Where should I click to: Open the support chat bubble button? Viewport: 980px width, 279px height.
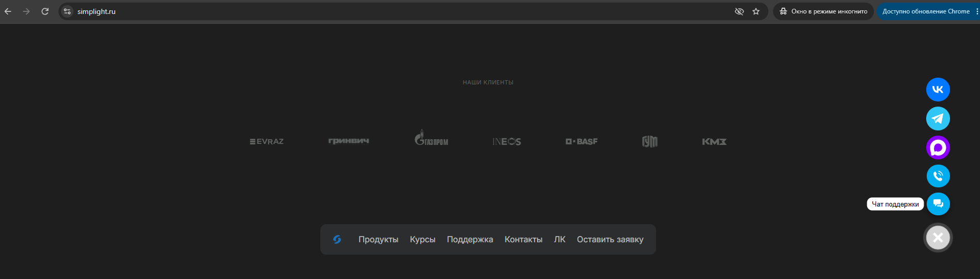tap(938, 204)
